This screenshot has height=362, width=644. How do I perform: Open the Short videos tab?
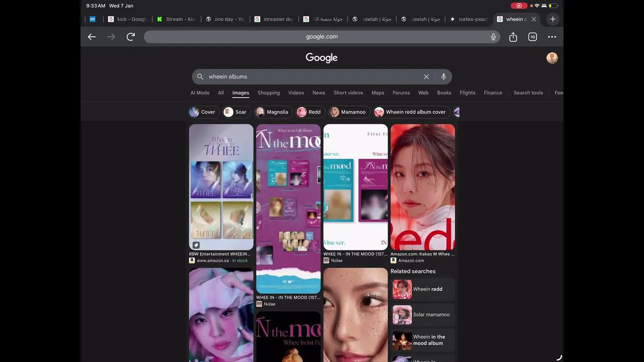coord(348,93)
